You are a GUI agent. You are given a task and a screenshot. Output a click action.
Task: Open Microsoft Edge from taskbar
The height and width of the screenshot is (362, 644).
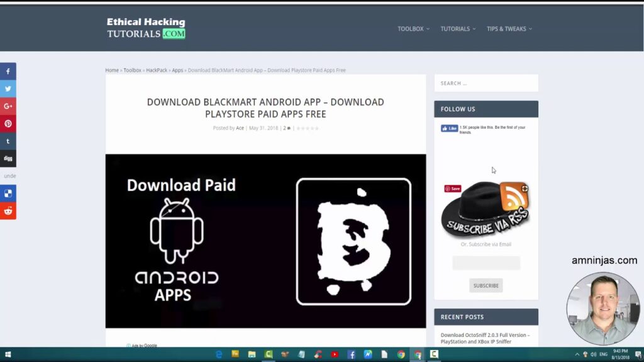(219, 354)
